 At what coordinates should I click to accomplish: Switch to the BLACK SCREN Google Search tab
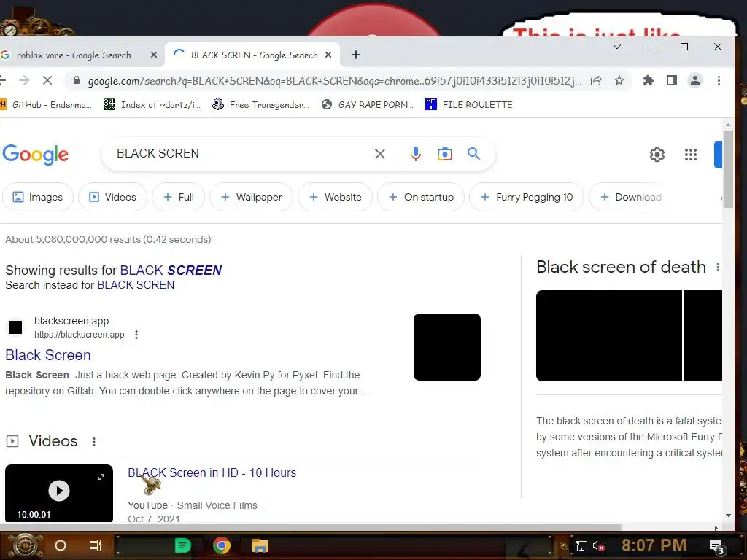pyautogui.click(x=252, y=55)
